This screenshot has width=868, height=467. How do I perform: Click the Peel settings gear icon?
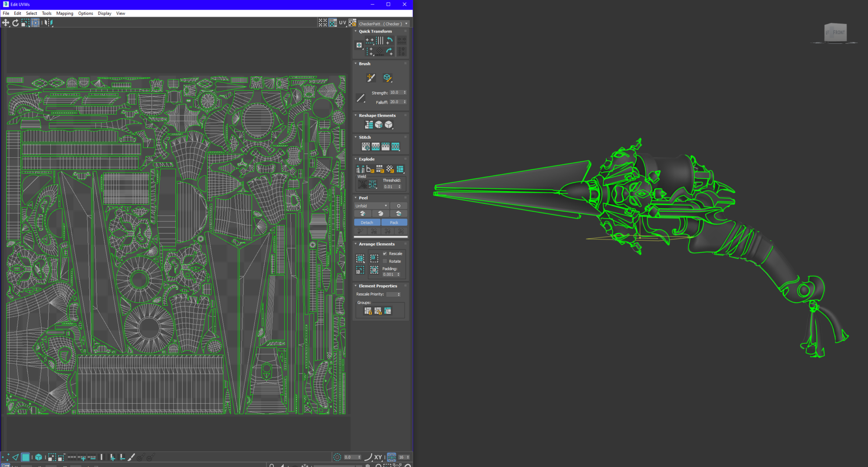tap(399, 206)
